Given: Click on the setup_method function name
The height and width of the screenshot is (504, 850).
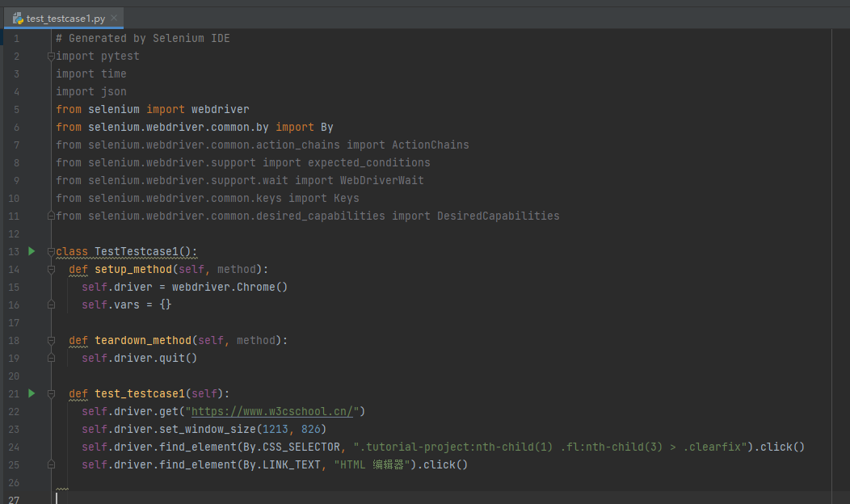Looking at the screenshot, I should point(130,270).
